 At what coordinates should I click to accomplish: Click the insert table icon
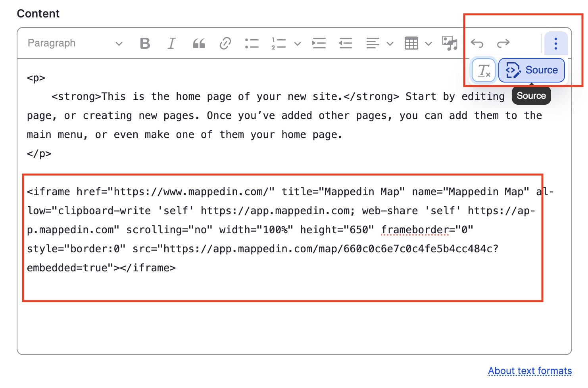[411, 43]
